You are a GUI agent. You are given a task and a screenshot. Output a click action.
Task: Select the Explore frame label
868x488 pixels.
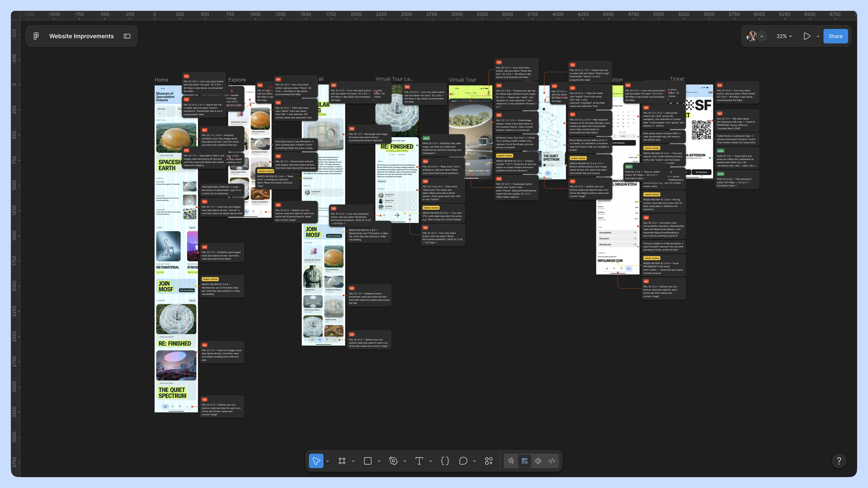pyautogui.click(x=237, y=80)
